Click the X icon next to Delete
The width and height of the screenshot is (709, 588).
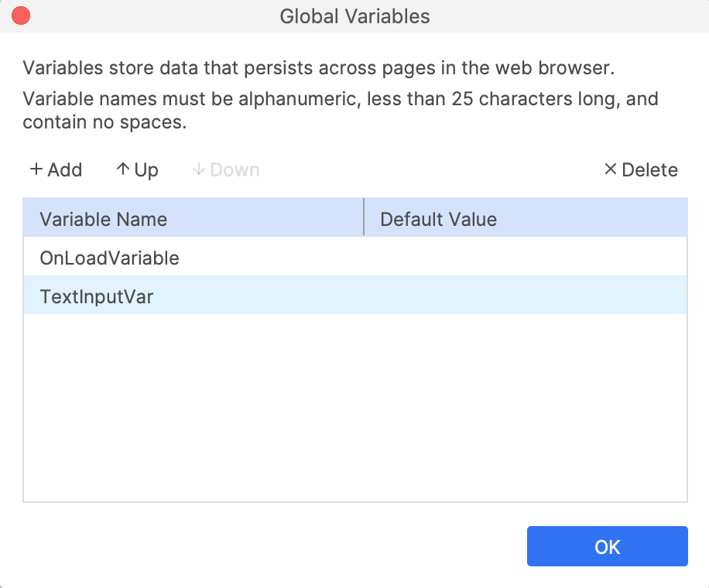(610, 170)
